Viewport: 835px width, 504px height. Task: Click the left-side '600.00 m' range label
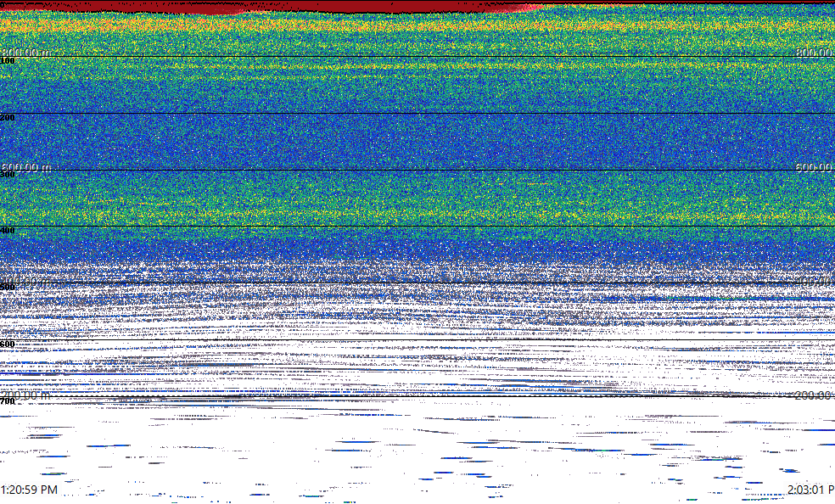25,167
